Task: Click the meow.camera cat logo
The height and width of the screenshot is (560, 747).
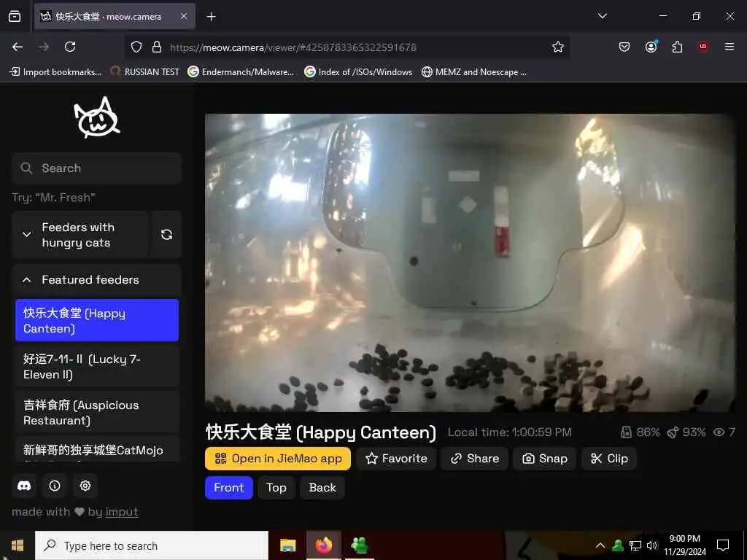Action: [97, 117]
